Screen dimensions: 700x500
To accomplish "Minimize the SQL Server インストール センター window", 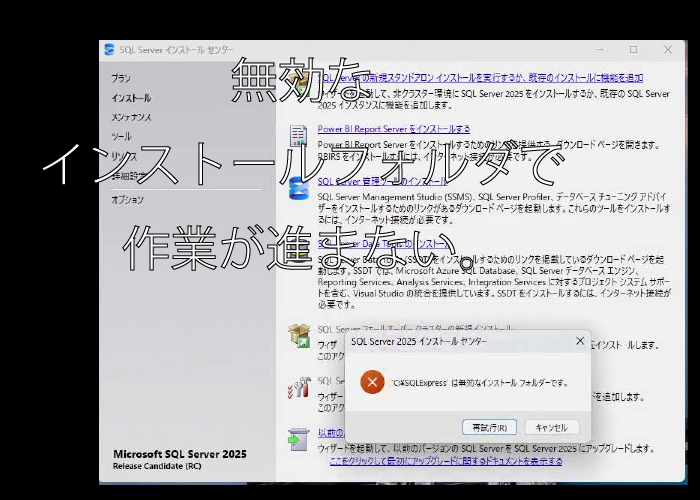I will coord(600,50).
